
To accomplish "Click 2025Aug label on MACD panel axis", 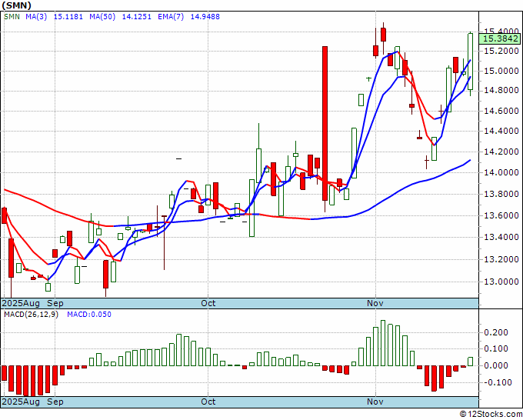I will click(21, 402).
